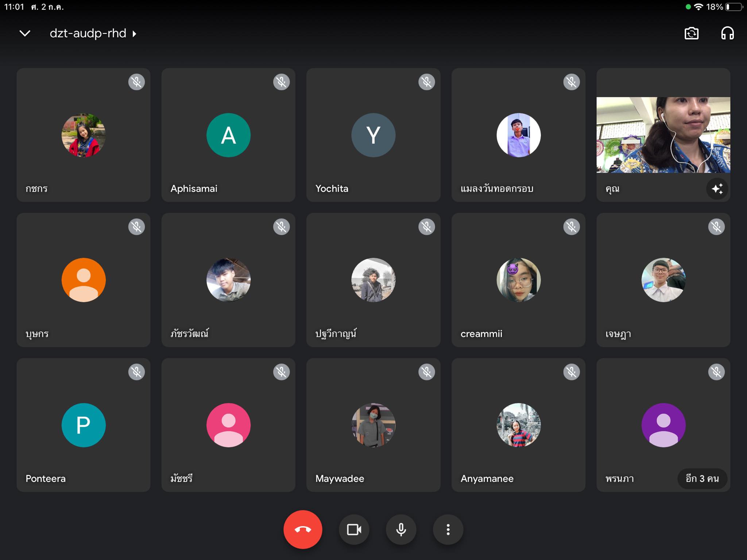747x560 pixels.
Task: Select Ponteera's teal P avatar
Action: [84, 425]
